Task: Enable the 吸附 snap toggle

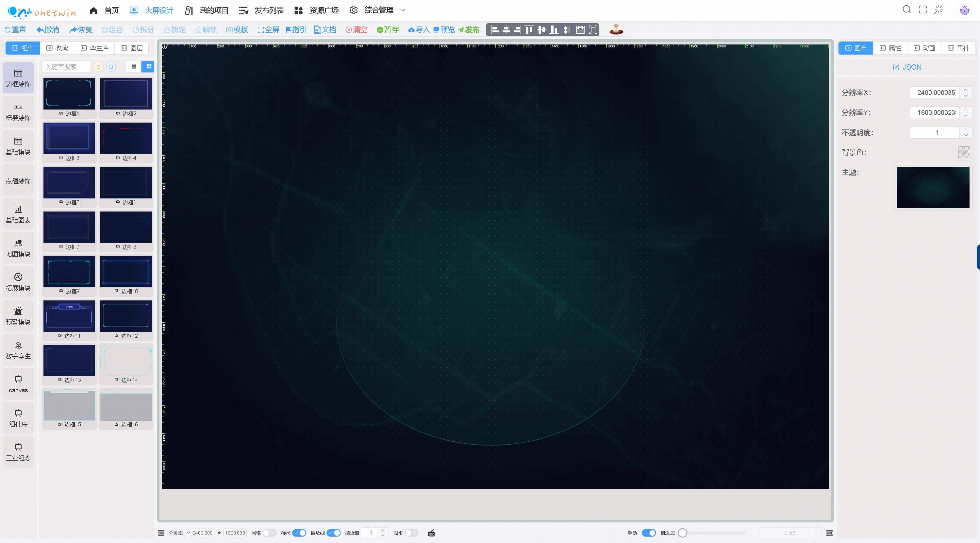Action: click(411, 533)
